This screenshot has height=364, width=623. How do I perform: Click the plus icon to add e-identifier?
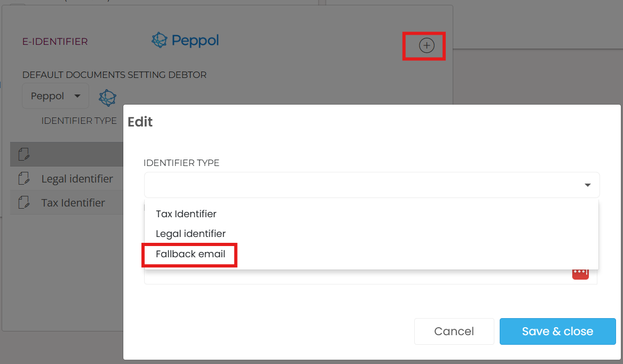pos(426,46)
